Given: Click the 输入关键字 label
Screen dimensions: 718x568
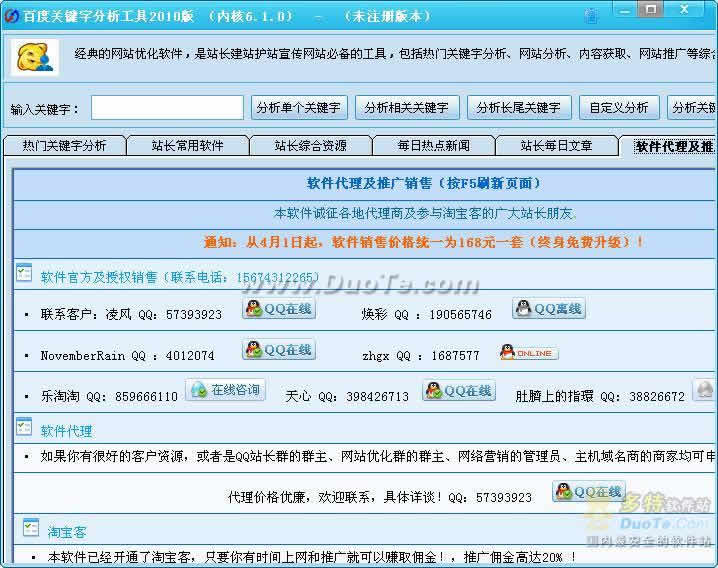Looking at the screenshot, I should coord(44,109).
